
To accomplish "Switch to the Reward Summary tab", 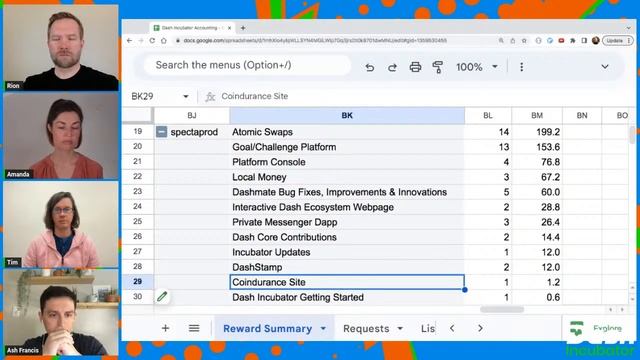I will point(267,329).
